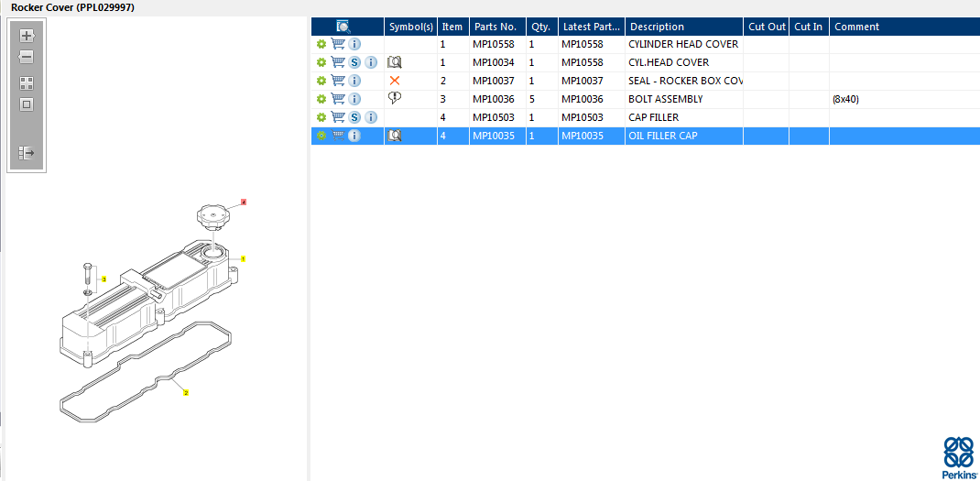The image size is (980, 481).
Task: Open info for MP10558 row
Action: point(354,44)
